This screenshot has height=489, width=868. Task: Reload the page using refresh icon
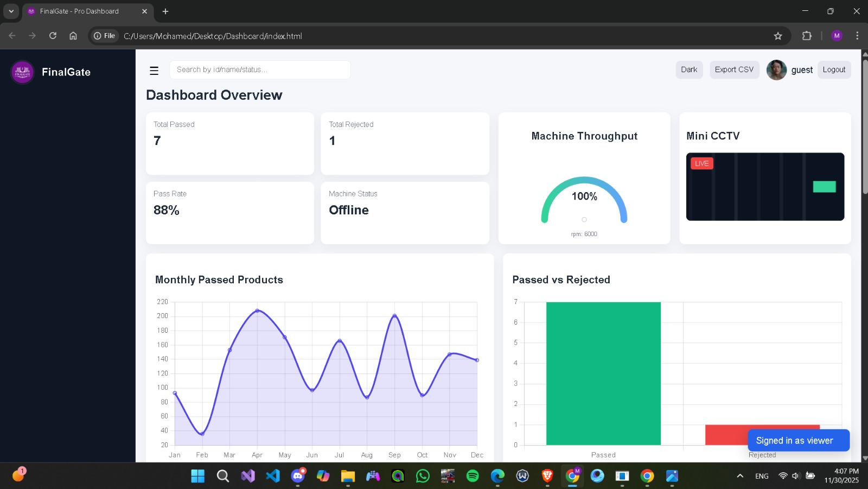(53, 36)
